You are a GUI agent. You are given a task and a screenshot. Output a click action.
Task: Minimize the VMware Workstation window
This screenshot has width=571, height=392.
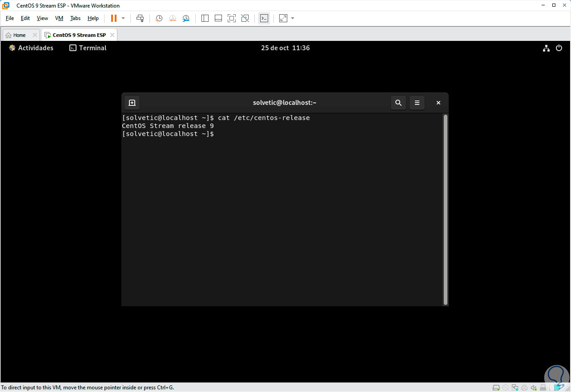tap(543, 5)
